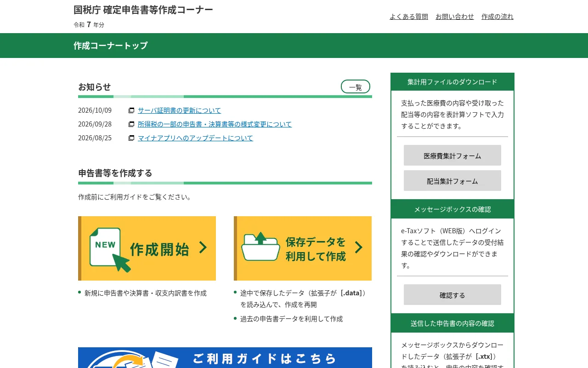588x368 pixels.
Task: Click the 医療費集計フォーム button
Action: 452,155
